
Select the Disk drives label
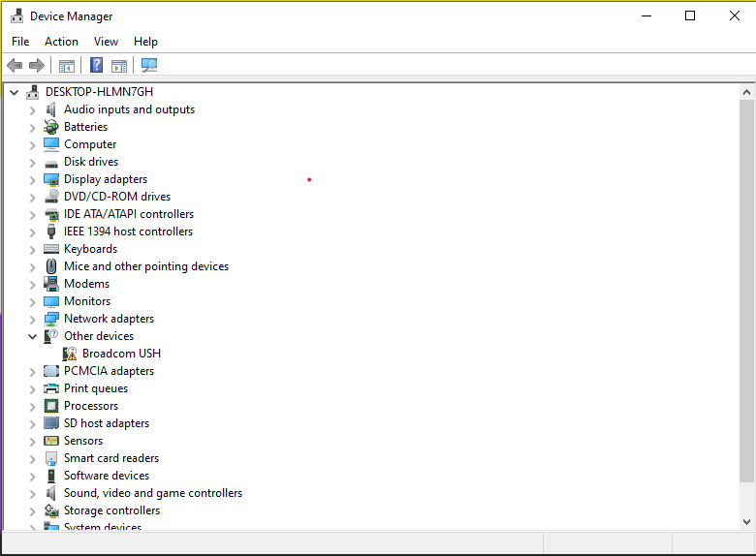(91, 162)
